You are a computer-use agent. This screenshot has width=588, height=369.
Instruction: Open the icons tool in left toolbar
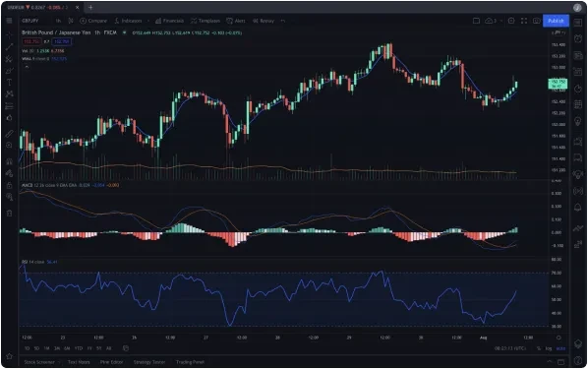pyautogui.click(x=10, y=118)
